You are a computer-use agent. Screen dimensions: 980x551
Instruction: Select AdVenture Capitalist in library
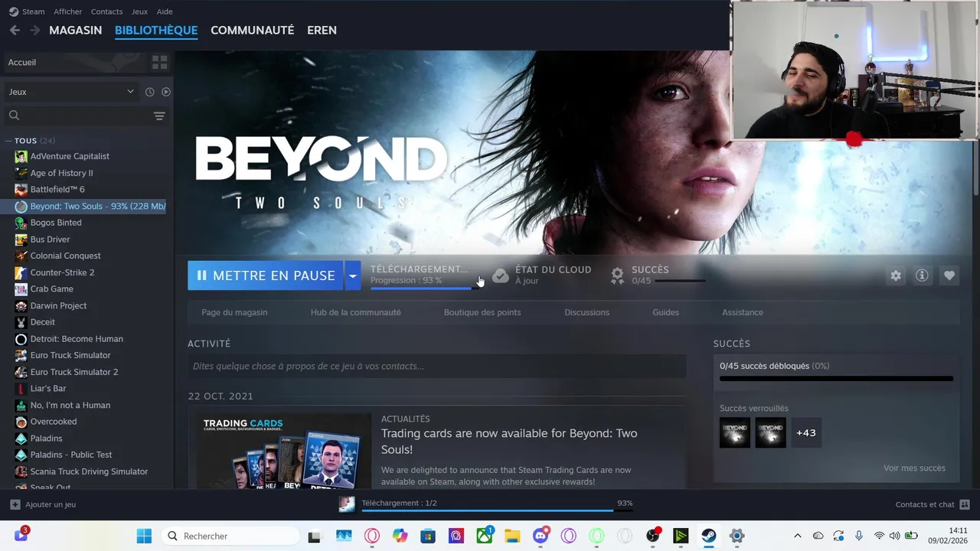click(x=70, y=156)
